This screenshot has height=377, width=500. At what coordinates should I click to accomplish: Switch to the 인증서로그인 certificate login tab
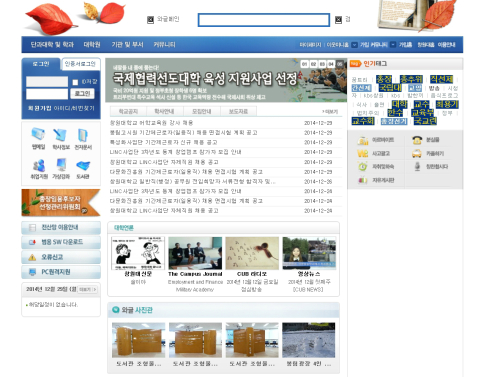point(80,64)
